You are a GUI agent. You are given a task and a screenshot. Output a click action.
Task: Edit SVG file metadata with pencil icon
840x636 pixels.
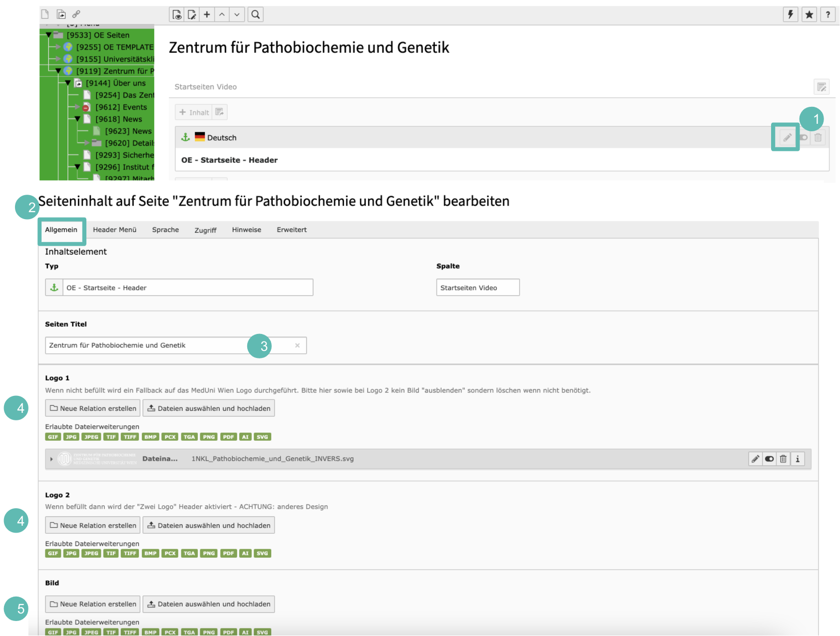(x=756, y=459)
